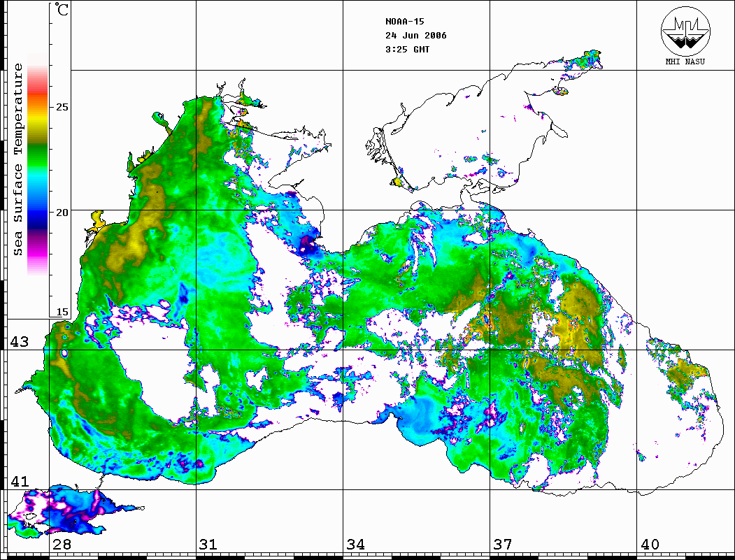The height and width of the screenshot is (560, 735).
Task: Click the 15 tick on temperature scale
Action: pyautogui.click(x=62, y=312)
